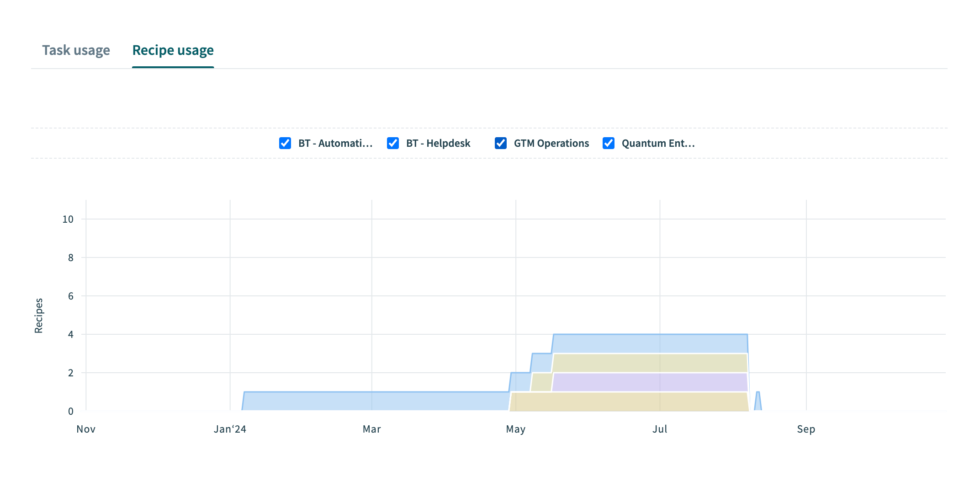Click the tan bottom band in the chart
This screenshot has width=980, height=498.
pyautogui.click(x=630, y=402)
